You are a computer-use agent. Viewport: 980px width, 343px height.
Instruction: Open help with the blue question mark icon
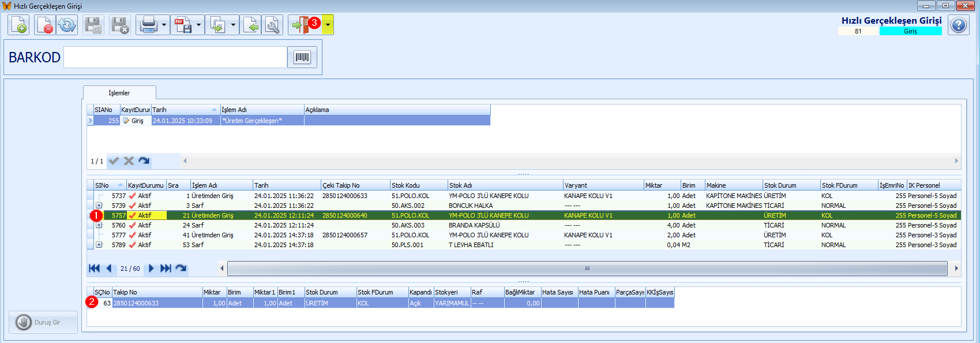(x=959, y=25)
